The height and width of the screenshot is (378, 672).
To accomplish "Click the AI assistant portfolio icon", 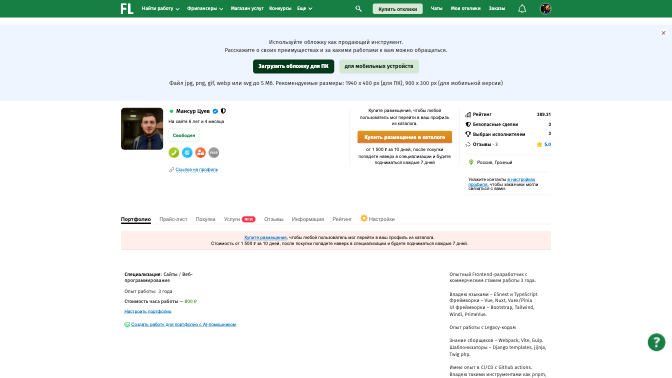I will click(x=127, y=324).
